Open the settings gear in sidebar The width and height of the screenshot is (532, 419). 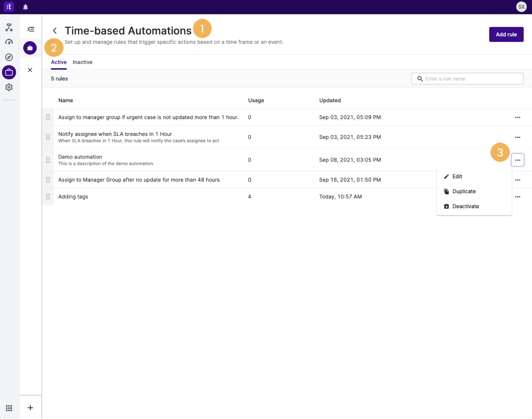[9, 87]
